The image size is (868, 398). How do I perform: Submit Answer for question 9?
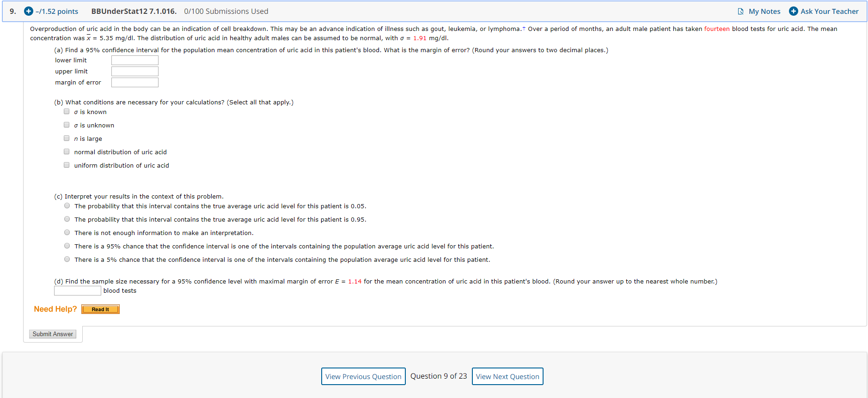click(x=53, y=334)
